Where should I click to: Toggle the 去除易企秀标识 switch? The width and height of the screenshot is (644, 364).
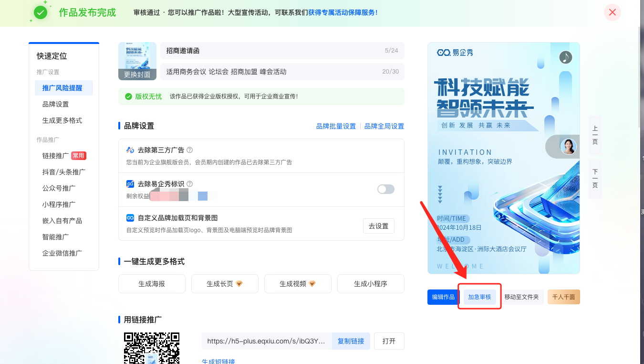coord(385,189)
